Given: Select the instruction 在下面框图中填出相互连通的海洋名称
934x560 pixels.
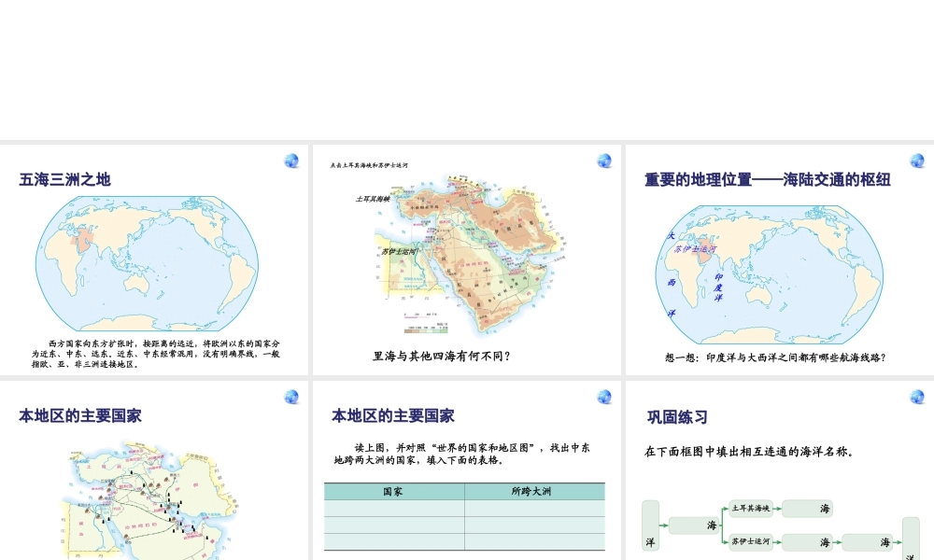Looking at the screenshot, I should (750, 451).
